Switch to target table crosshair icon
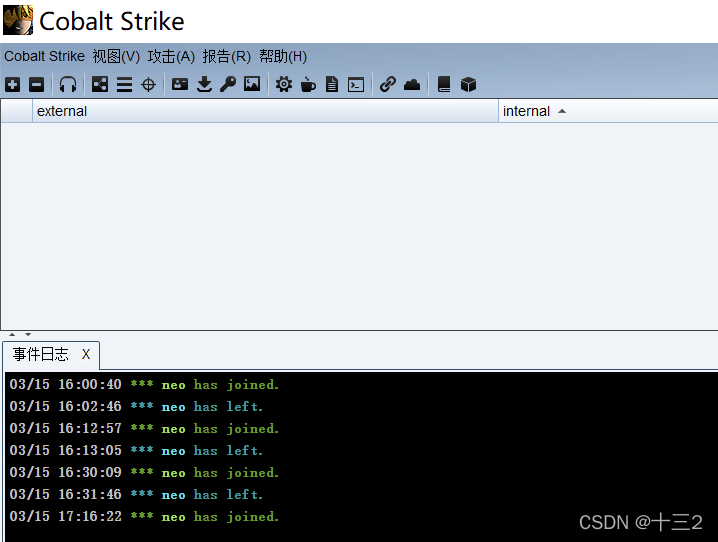 [148, 85]
